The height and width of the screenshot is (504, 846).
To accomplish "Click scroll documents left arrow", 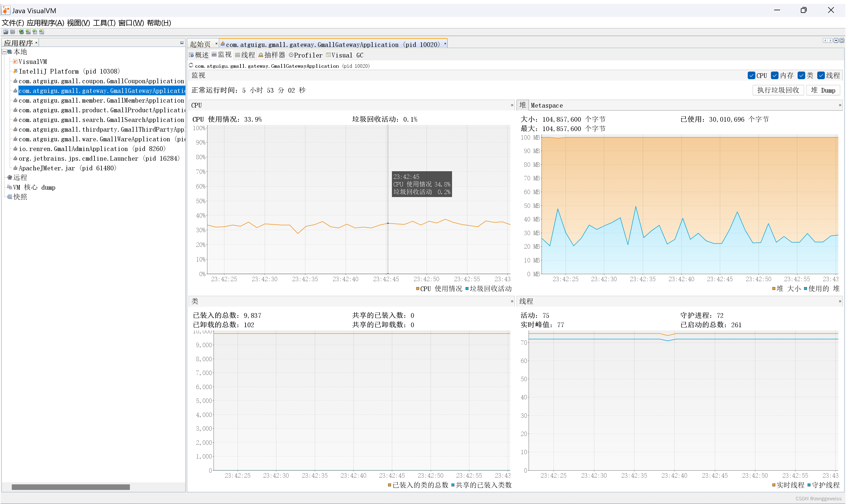I will pyautogui.click(x=825, y=40).
